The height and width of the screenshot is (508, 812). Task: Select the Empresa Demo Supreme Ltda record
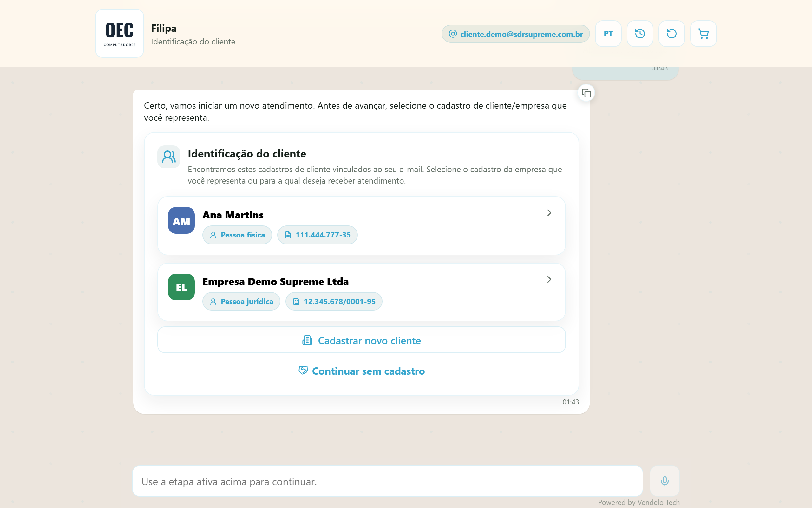coord(361,292)
